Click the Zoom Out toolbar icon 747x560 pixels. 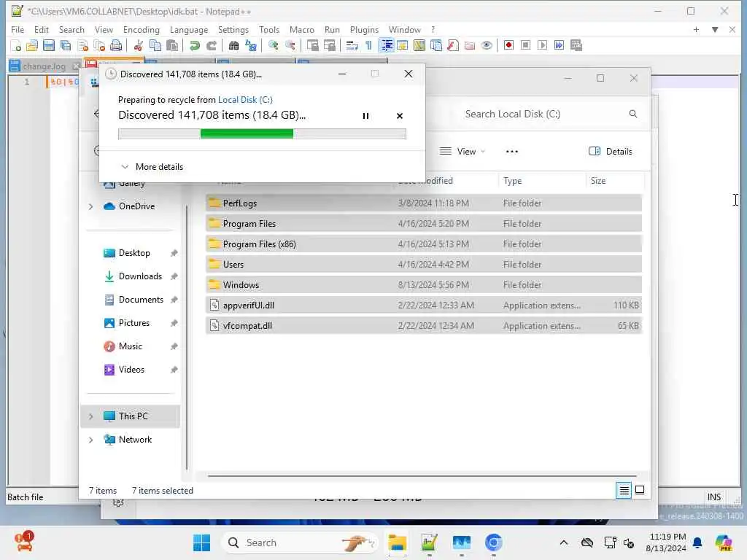(x=290, y=45)
